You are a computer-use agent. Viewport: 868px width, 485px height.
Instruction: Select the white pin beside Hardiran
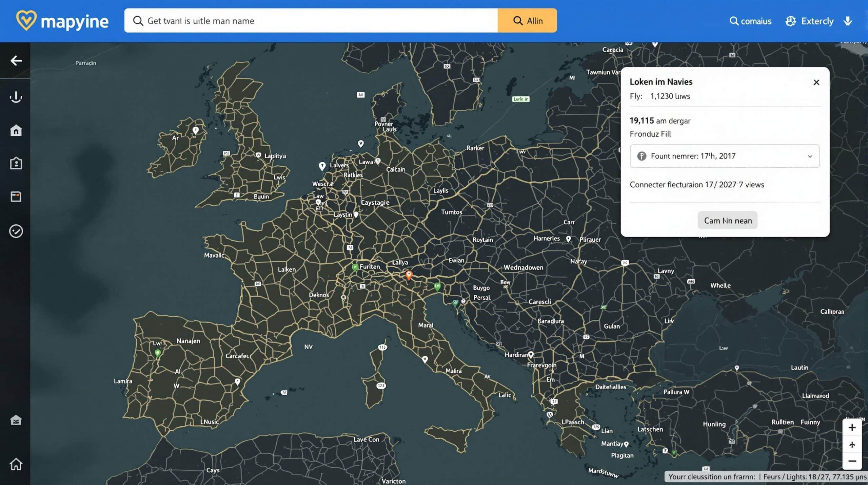pyautogui.click(x=531, y=355)
